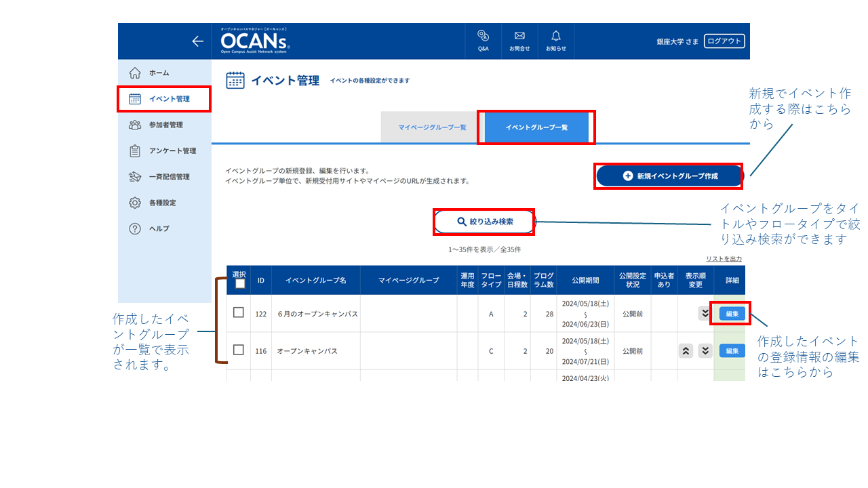Check the box for row ID 122
This screenshot has width=868, height=488.
pyautogui.click(x=238, y=312)
